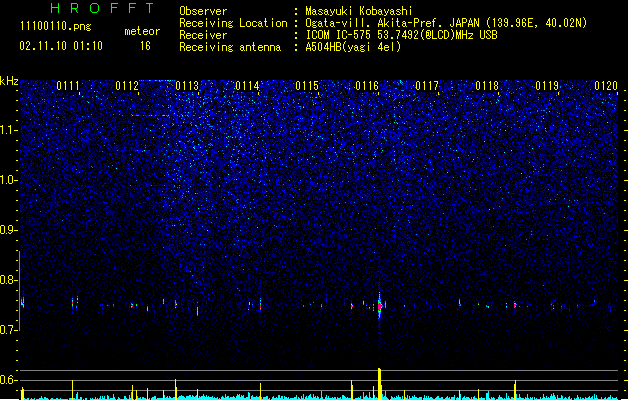Click time marker 0120
The width and height of the screenshot is (629, 400).
(606, 86)
